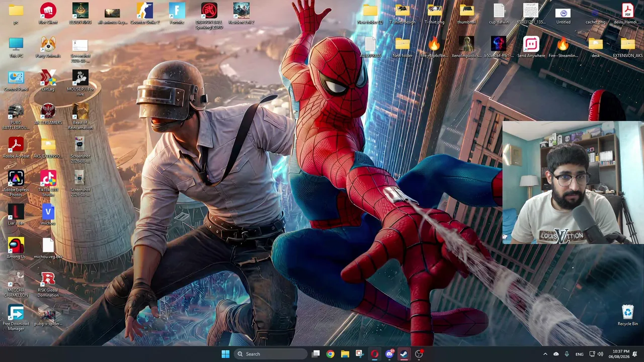Select the This PC desktop icon

(x=16, y=47)
